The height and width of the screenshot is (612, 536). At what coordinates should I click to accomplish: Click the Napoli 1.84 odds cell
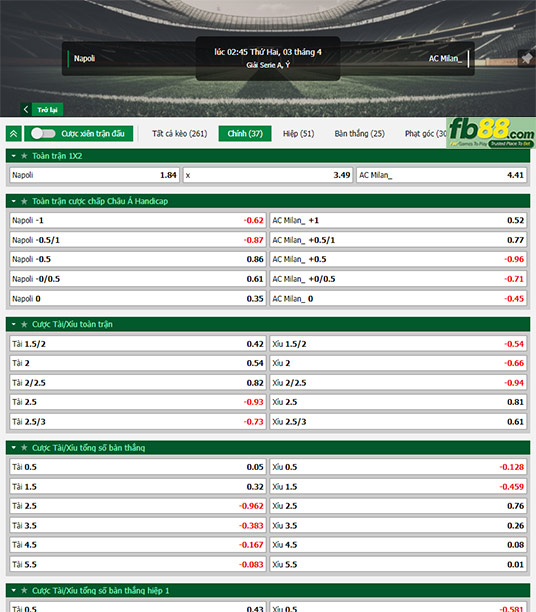(x=94, y=175)
